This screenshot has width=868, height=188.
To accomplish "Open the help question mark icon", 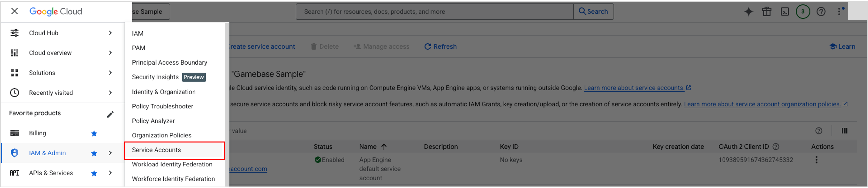I will (821, 11).
